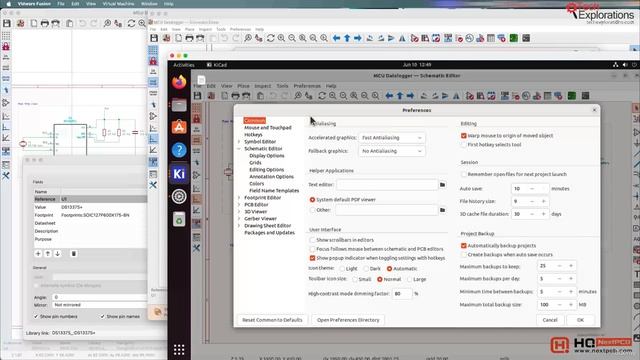Decrease Auto save minutes with minus
Image resolution: width=640 pixels, height=360 pixels.
click(x=532, y=189)
